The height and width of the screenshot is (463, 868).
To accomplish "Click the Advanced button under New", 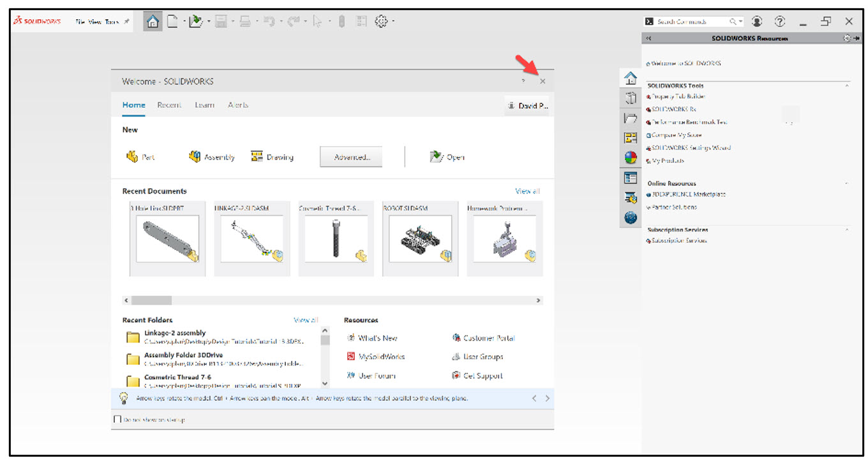I will [x=350, y=156].
